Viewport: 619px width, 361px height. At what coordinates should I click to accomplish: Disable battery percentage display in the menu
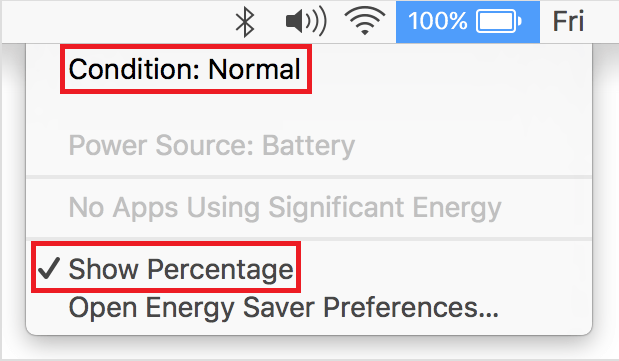(x=166, y=269)
